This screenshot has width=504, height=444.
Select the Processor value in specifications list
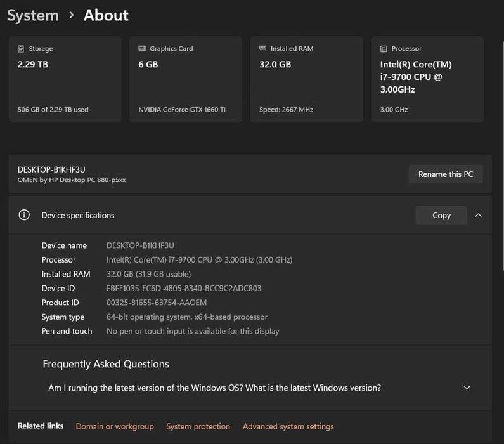click(199, 260)
